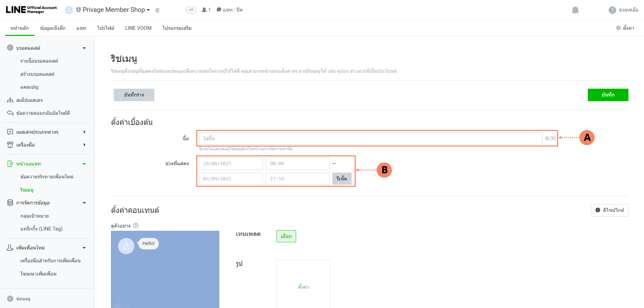The height and width of the screenshot is (308, 644).
Task: Click the preview help question mark icon
Action: point(136,226)
